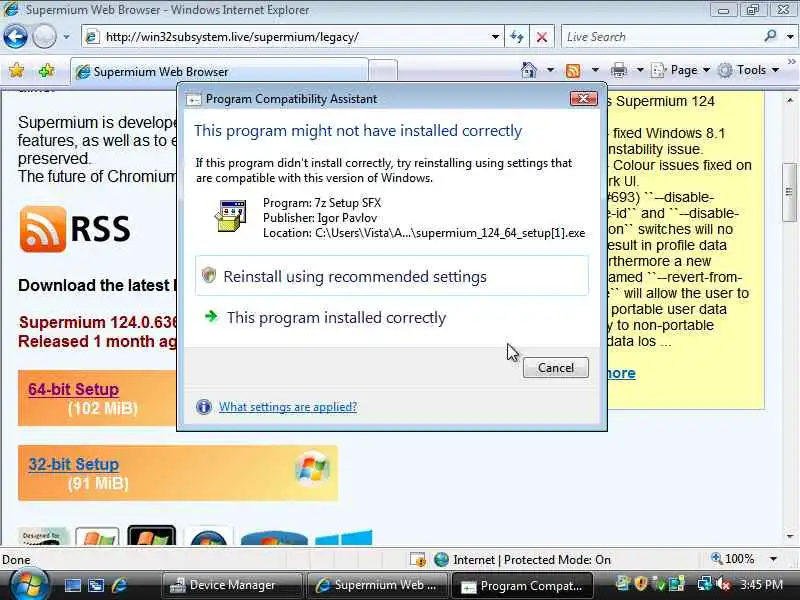Launch Internet Explorer from quick launch
This screenshot has height=600, width=800.
(119, 585)
